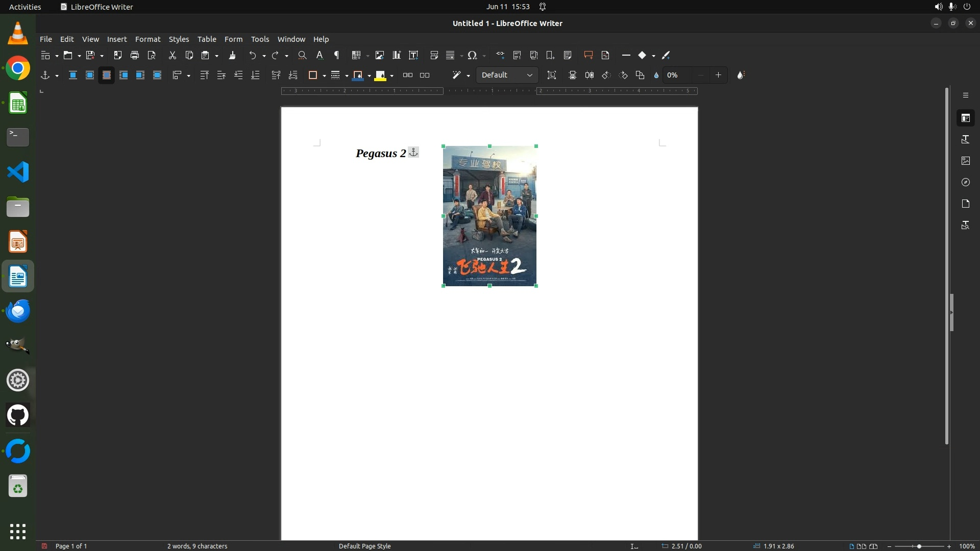Screen dimensions: 980x551
Task: Open the anchor type dropdown arrow
Action: click(57, 76)
